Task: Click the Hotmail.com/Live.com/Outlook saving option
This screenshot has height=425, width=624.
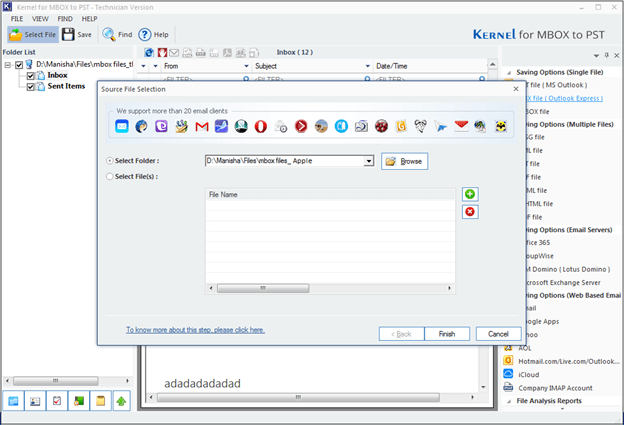Action: [568, 361]
